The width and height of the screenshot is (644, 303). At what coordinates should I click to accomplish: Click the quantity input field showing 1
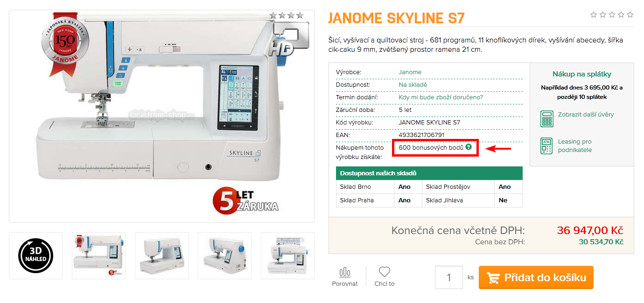449,277
